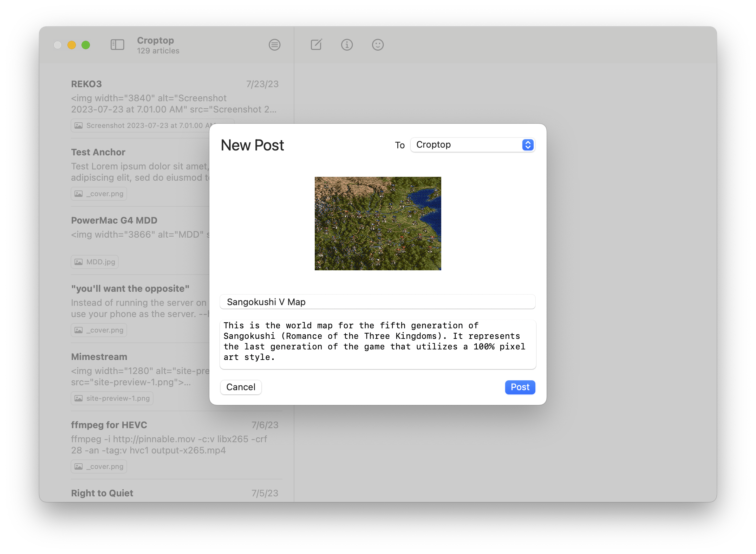756x554 pixels.
Task: Click MDD.jpg attachment image icon
Action: click(79, 262)
